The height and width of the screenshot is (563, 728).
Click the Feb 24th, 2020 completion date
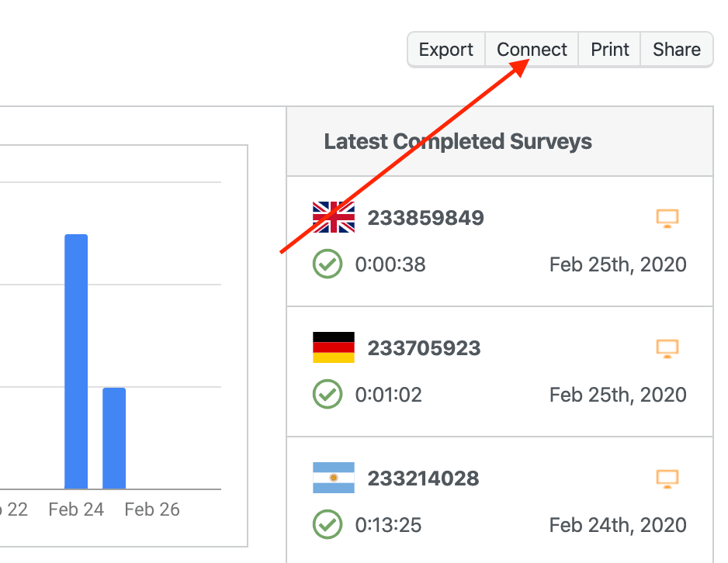pos(618,525)
